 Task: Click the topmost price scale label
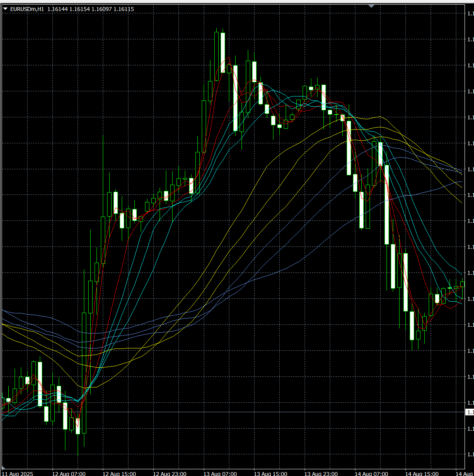470,13
